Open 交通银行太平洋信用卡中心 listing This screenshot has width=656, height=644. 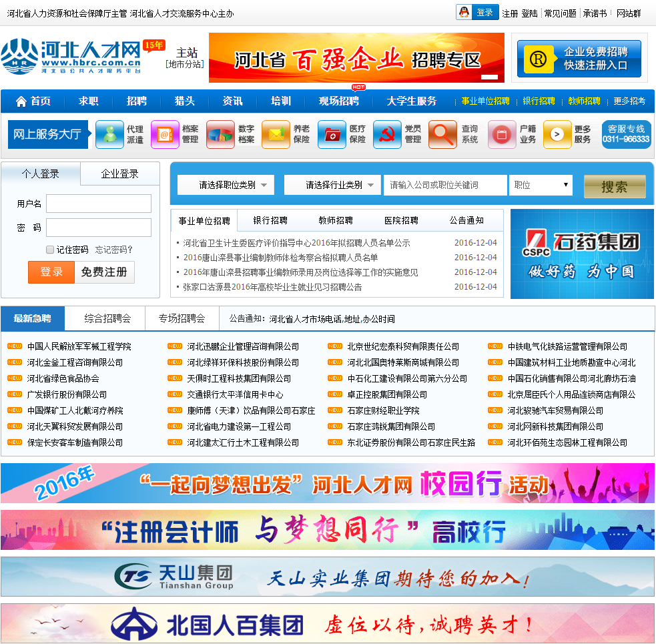pos(235,394)
